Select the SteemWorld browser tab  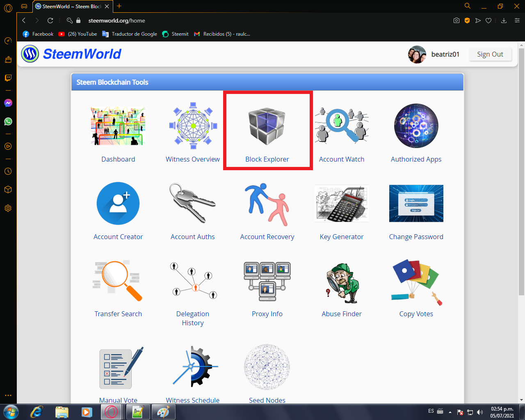click(x=72, y=6)
